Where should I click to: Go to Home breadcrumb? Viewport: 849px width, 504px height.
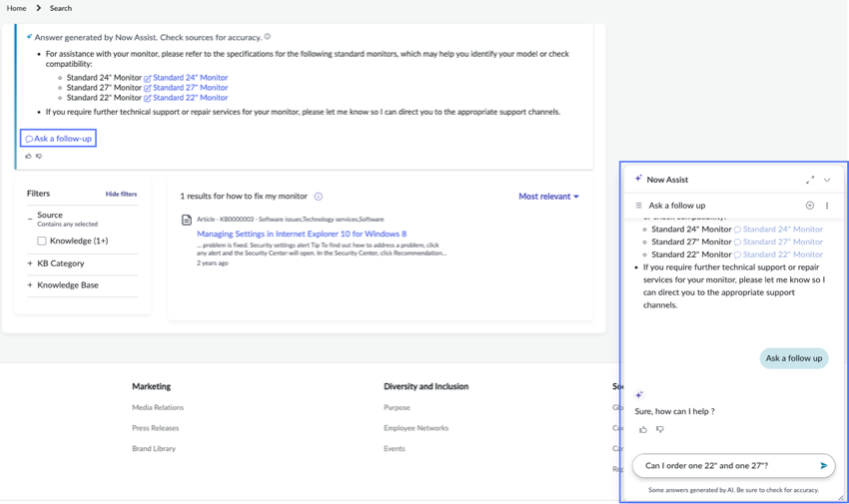(16, 8)
